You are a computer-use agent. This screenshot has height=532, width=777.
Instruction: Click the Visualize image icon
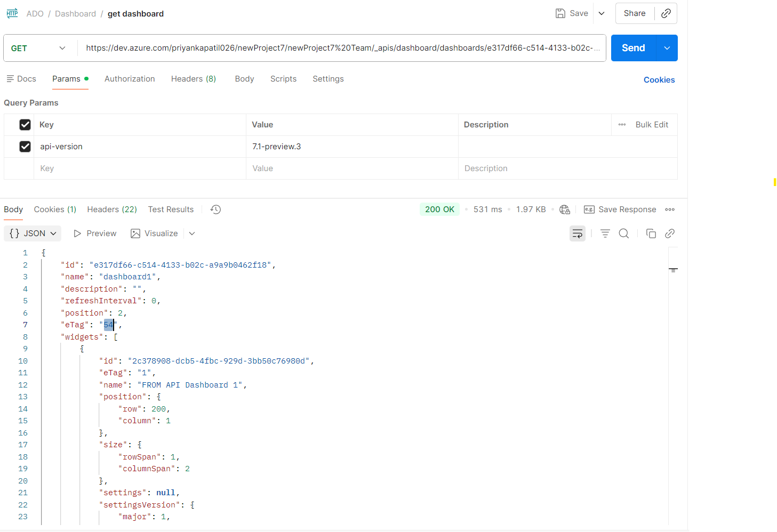[x=135, y=233]
